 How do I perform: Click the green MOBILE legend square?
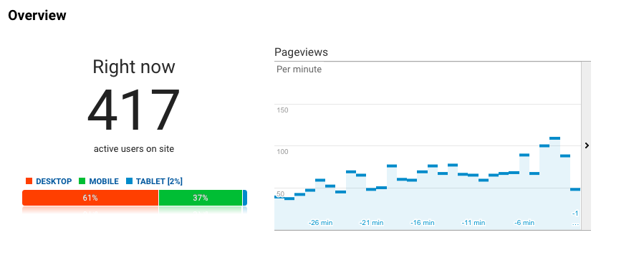tap(82, 181)
